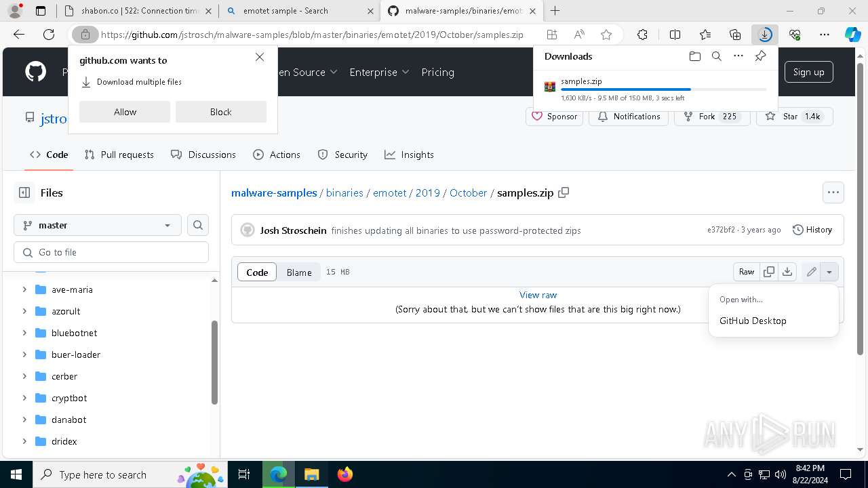This screenshot has width=868, height=488.
Task: Copy path of samples.zip
Action: [x=564, y=192]
